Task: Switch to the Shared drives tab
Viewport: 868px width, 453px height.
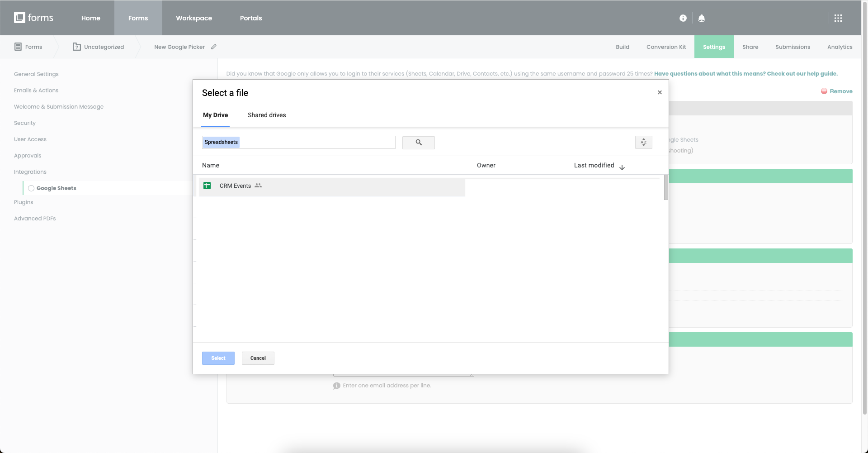Action: [x=267, y=115]
